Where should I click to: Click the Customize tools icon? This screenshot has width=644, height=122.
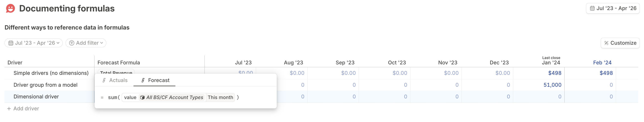[x=606, y=43]
